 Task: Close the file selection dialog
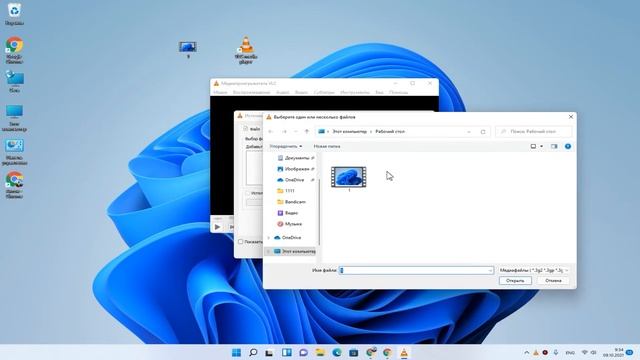(x=571, y=117)
